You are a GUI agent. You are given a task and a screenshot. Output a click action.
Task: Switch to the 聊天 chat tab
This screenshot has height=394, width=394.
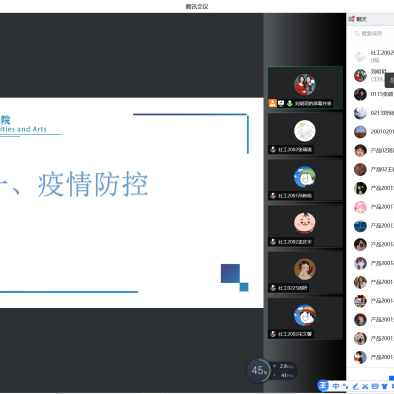pyautogui.click(x=358, y=19)
